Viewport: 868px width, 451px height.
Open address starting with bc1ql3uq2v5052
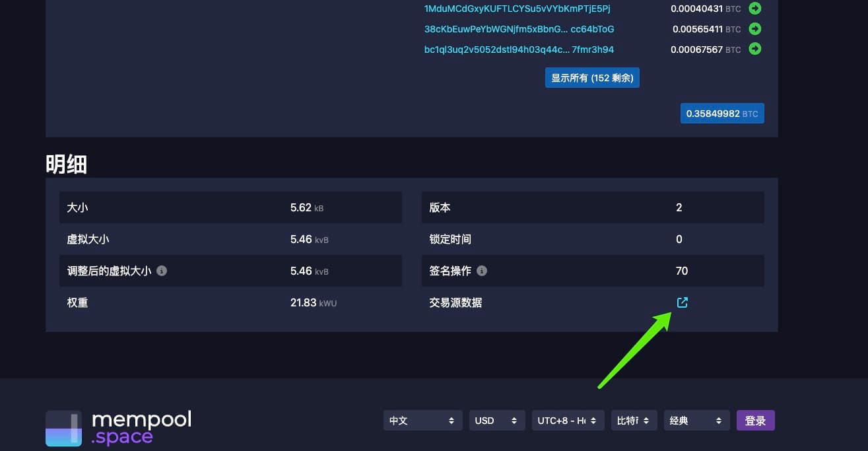point(519,50)
